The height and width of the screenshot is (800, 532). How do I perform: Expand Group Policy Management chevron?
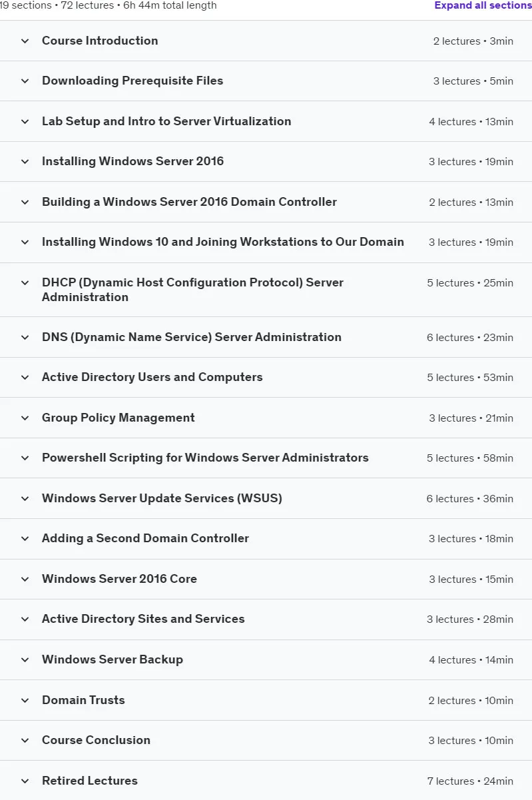click(x=25, y=418)
